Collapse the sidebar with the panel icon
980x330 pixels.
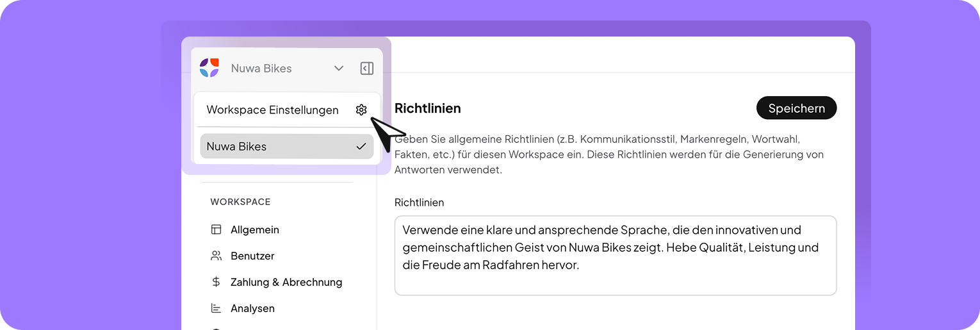[367, 69]
